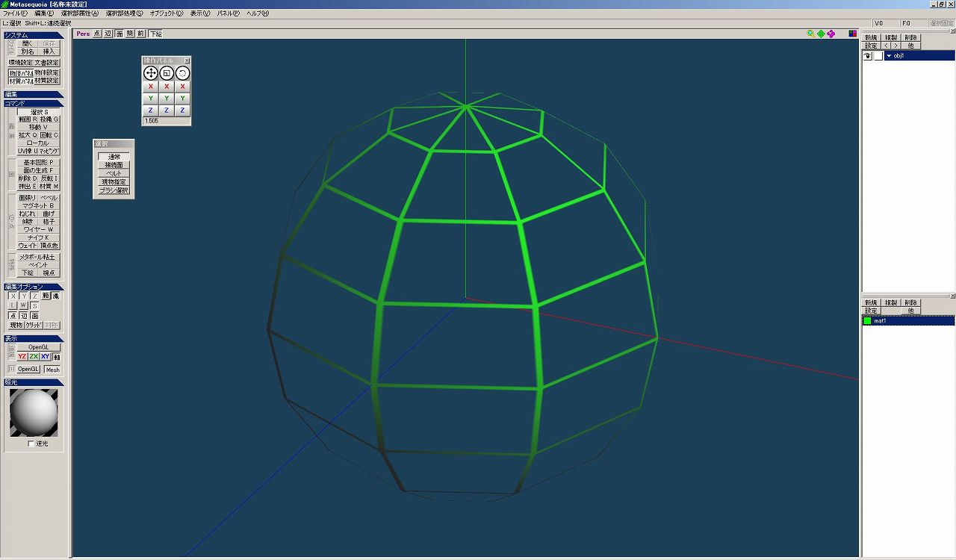Collapse the コマンド section header
Screen dimensions: 956x560
(33, 103)
